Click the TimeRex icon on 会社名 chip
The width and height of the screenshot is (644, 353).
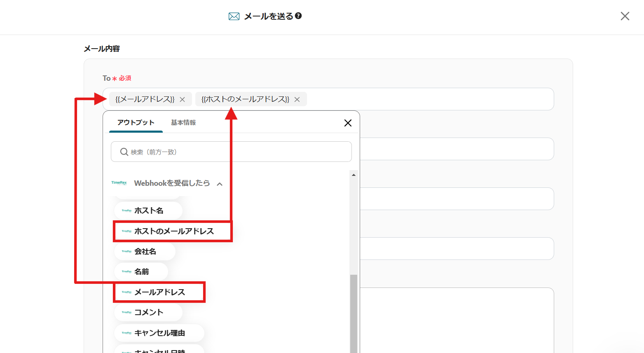click(126, 251)
